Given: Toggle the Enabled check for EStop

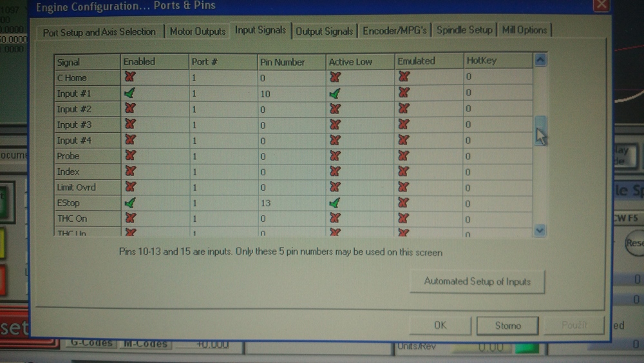Looking at the screenshot, I should (130, 203).
